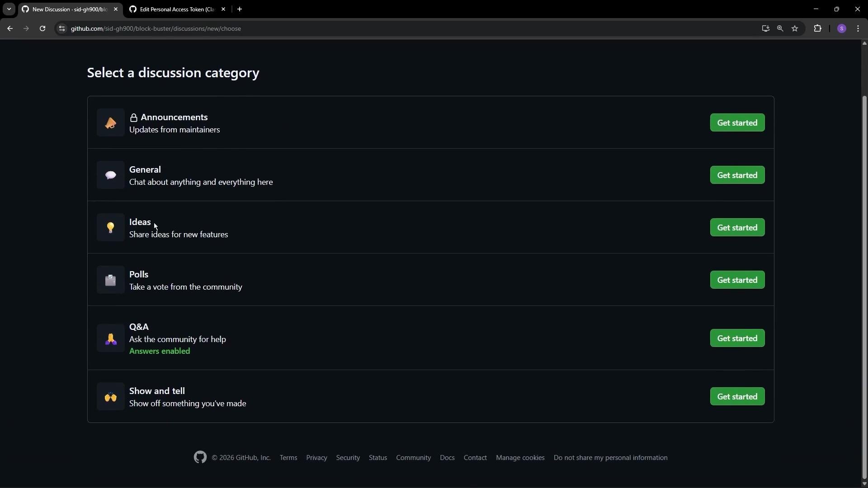
Task: Open the zoom magnifier icon in address bar
Action: click(x=780, y=28)
